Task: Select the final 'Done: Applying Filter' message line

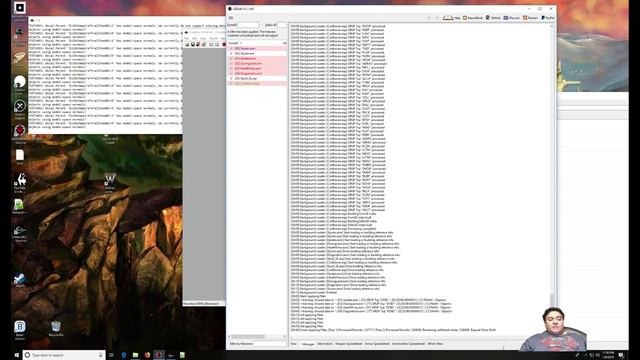Action: (x=393, y=330)
